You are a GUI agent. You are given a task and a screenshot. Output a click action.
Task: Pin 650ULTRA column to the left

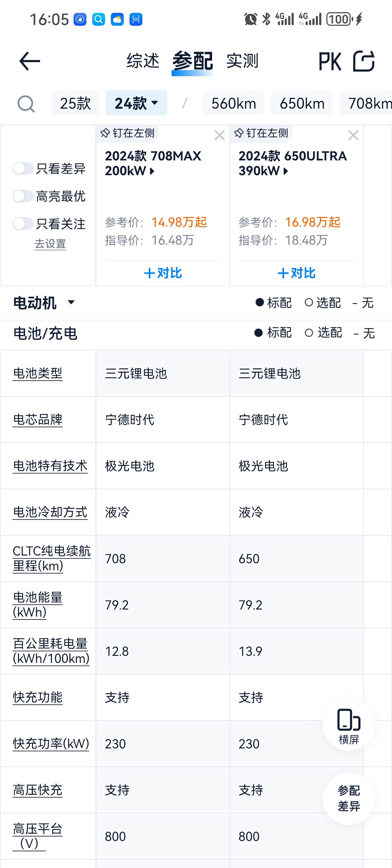coord(262,133)
